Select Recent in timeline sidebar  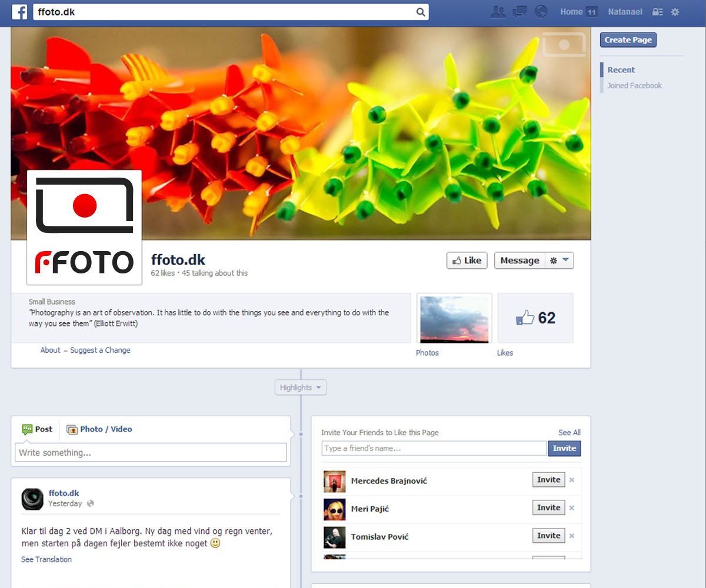pyautogui.click(x=621, y=70)
